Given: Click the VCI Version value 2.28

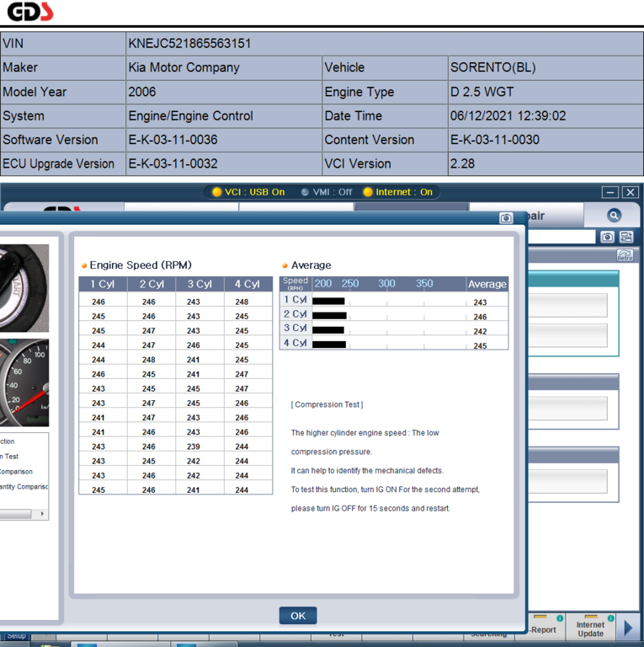Looking at the screenshot, I should point(462,163).
